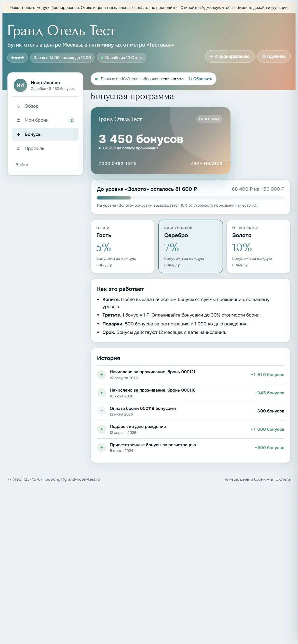Click the bonus card showing 3 450 бонусов
This screenshot has height=644, width=298.
(160, 140)
